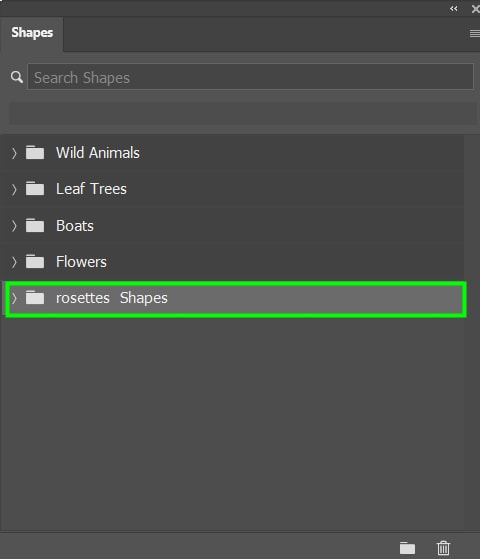Select the Flowers group row
The width and height of the screenshot is (480, 559).
click(233, 262)
